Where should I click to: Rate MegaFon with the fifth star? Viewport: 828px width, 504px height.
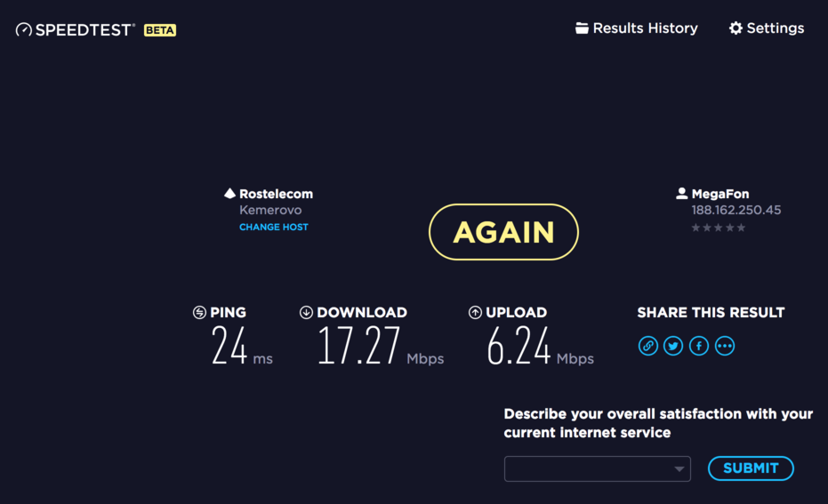tap(742, 228)
